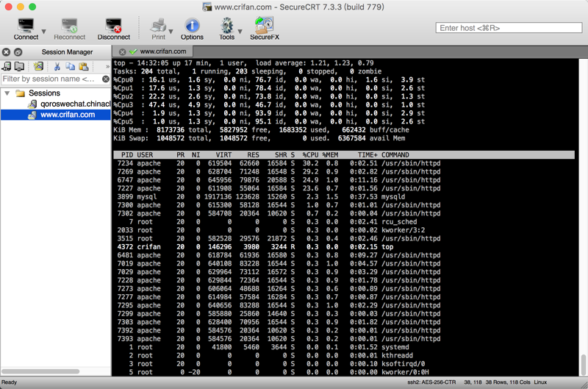Click the PID 6747 apache process row
The image size is (588, 389).
coord(279,180)
